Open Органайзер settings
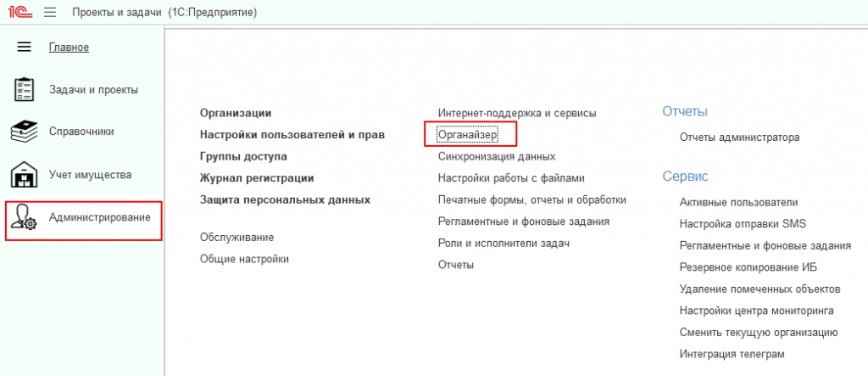 [468, 135]
